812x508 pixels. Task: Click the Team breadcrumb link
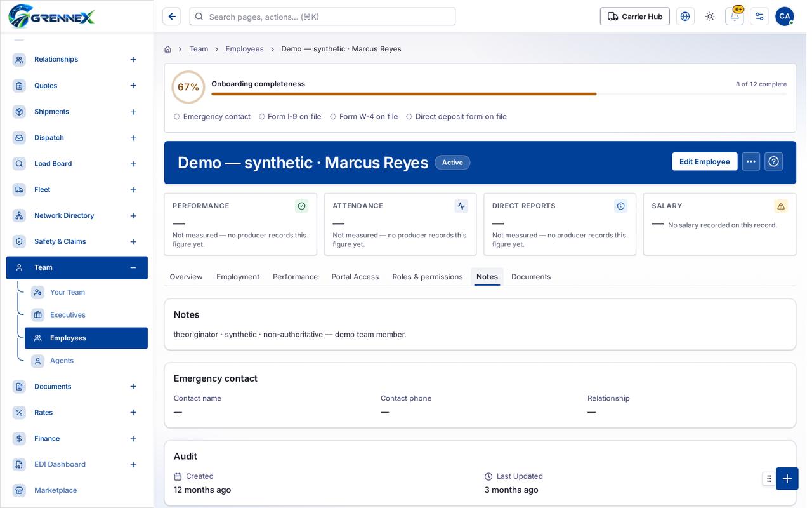[x=199, y=49]
